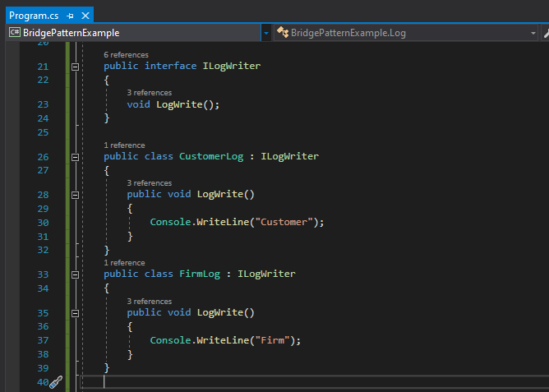549x392 pixels.
Task: Show 3 references above FirmLog's LogWrite method
Action: (149, 302)
